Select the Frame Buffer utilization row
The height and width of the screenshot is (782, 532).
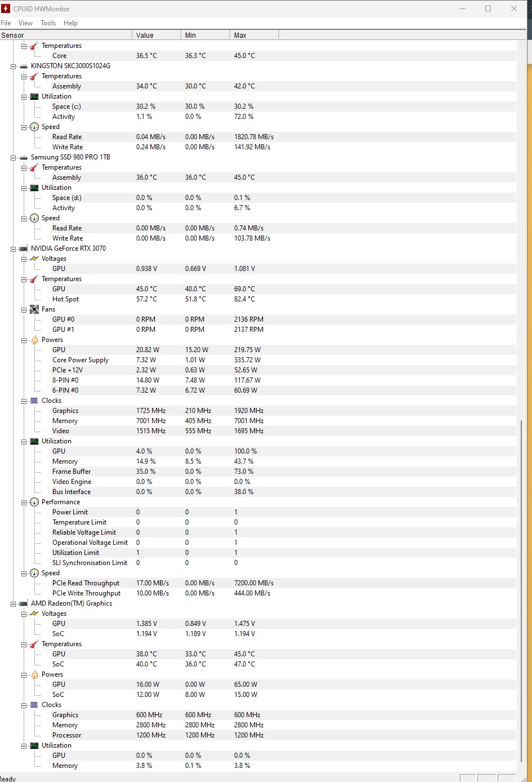pyautogui.click(x=258, y=472)
